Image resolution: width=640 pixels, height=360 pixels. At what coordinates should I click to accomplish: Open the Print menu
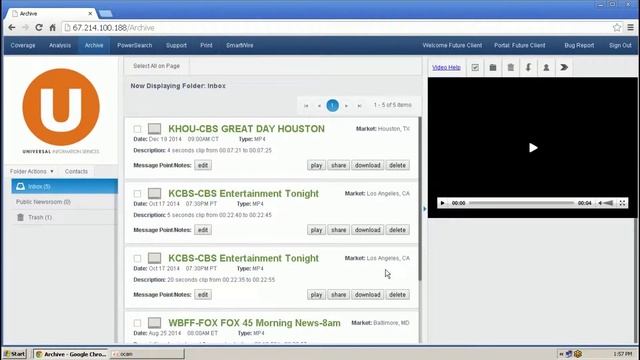tap(206, 45)
